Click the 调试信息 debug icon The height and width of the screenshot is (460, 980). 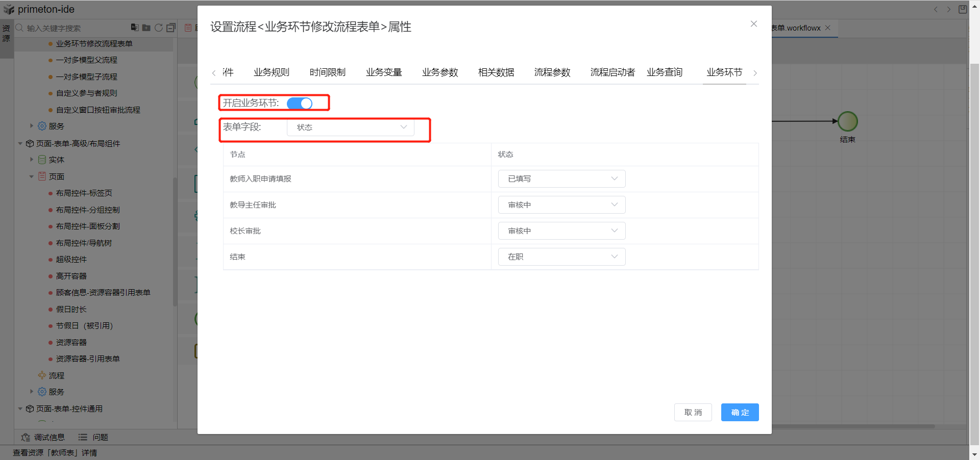(26, 437)
